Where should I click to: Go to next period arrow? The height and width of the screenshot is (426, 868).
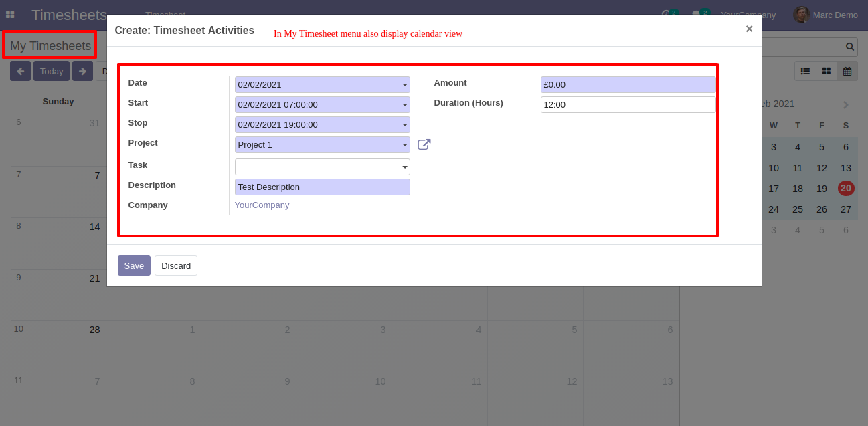coord(82,71)
